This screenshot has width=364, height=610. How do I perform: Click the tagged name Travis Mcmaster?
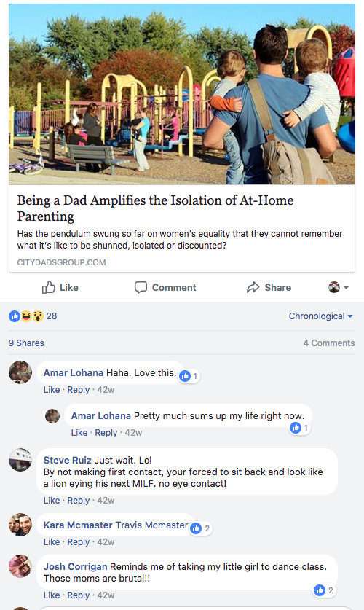(152, 525)
